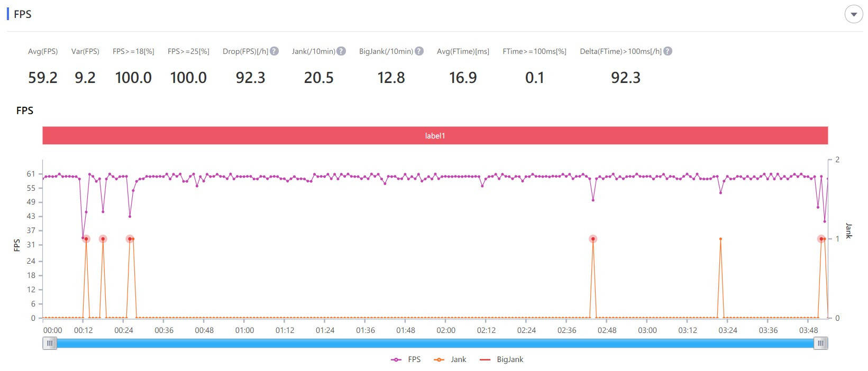Click Jank peak point near 03:22
The width and height of the screenshot is (868, 371).
click(x=720, y=239)
